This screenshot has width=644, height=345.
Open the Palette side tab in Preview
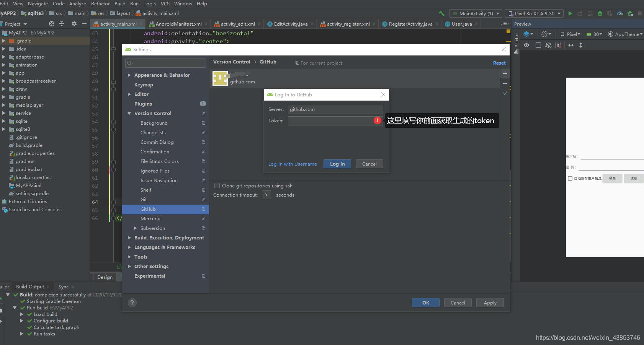(x=516, y=43)
